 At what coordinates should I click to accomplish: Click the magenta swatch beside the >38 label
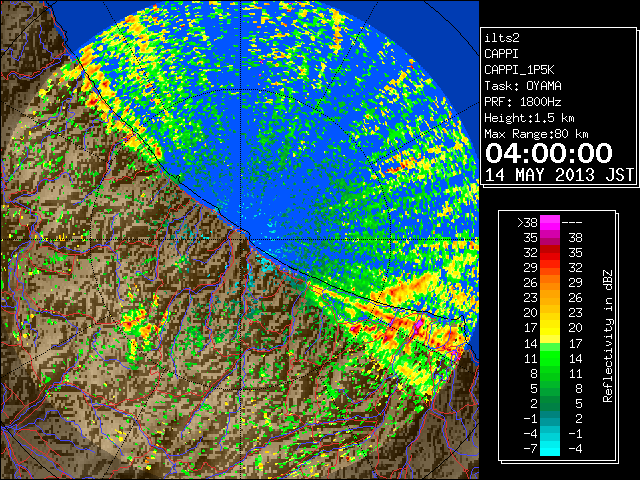click(550, 222)
